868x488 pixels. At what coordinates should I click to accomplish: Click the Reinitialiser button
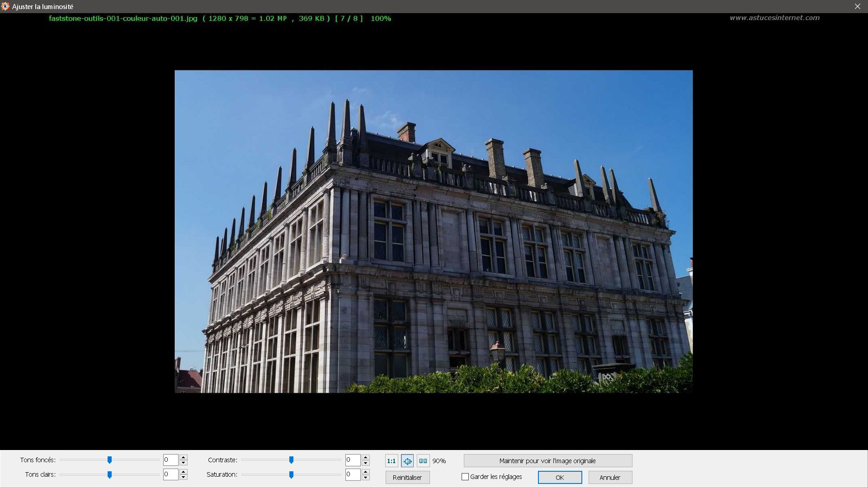[407, 477]
